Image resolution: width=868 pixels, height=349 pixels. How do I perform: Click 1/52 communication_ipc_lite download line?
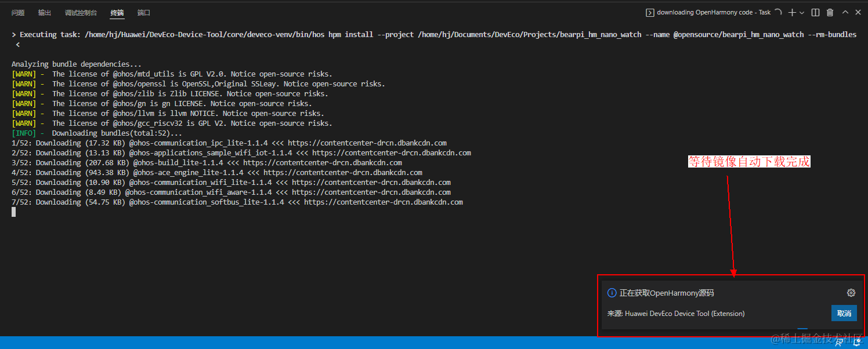coord(229,143)
